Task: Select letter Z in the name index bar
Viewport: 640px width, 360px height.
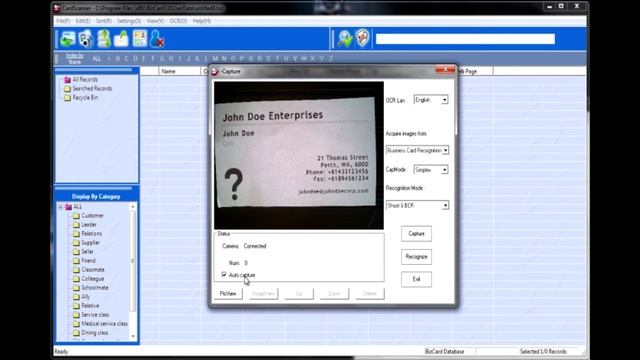Action: (x=331, y=59)
